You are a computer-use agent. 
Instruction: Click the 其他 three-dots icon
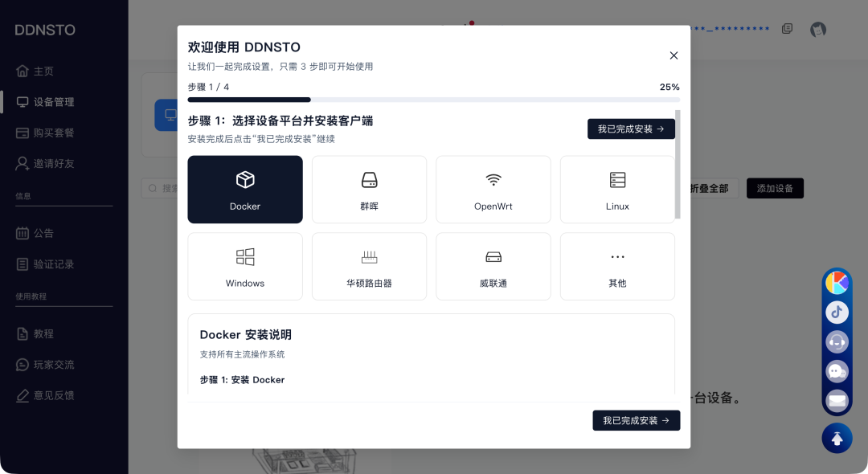[x=617, y=256]
